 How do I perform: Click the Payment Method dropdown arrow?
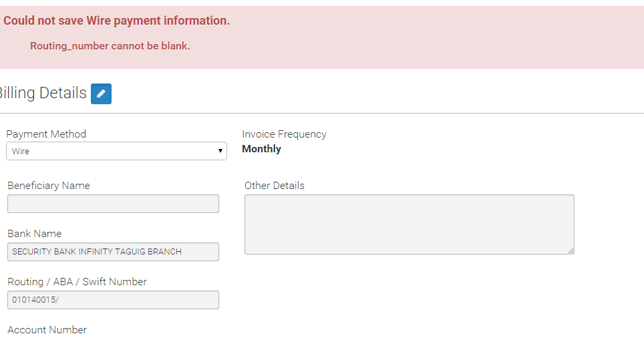(x=220, y=151)
